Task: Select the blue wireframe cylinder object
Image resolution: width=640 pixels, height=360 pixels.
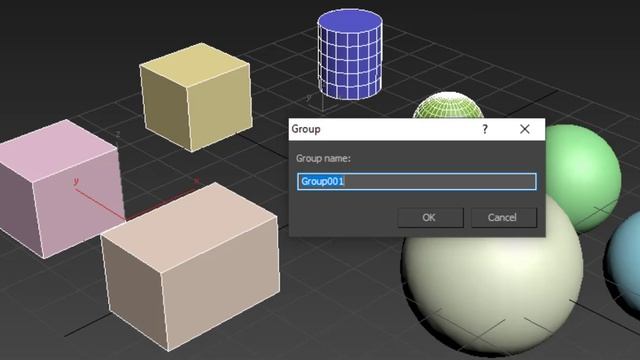Action: [350, 55]
